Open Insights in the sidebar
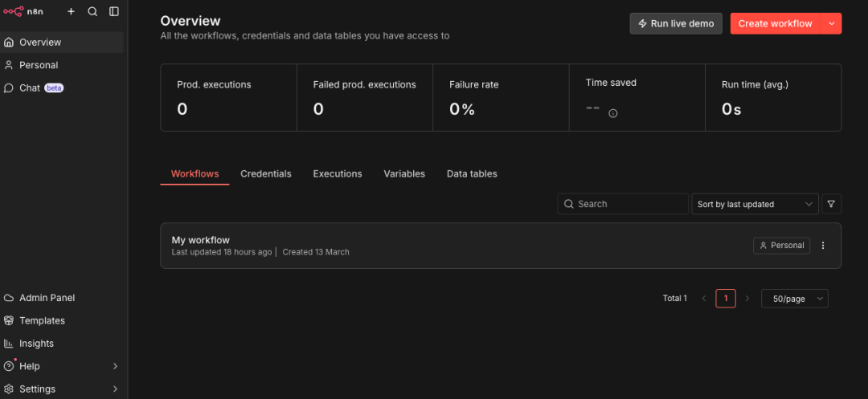The height and width of the screenshot is (399, 868). point(36,344)
